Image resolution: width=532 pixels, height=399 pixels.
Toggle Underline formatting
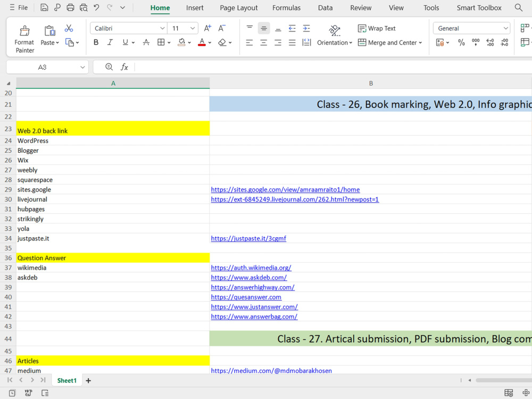click(125, 43)
